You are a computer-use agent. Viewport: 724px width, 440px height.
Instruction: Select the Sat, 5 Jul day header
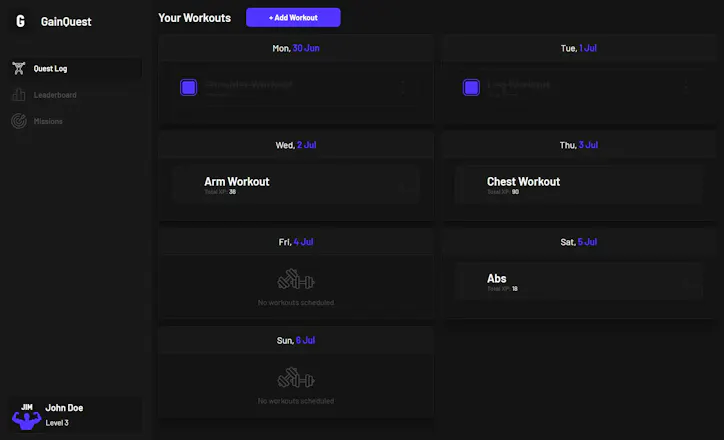click(579, 242)
